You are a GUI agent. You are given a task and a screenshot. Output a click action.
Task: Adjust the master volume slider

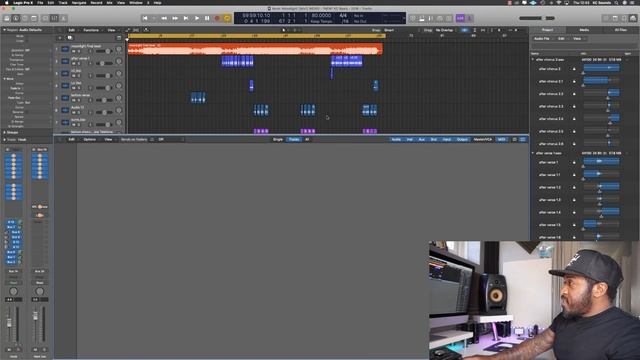pos(537,18)
